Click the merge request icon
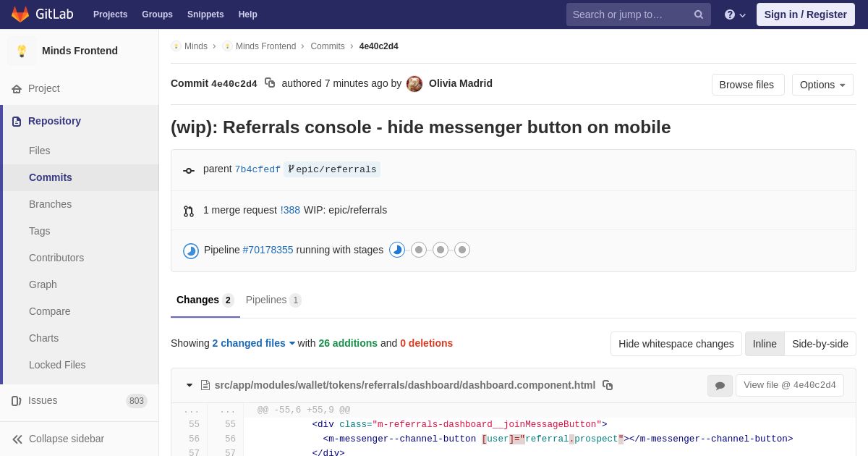Viewport: 868px width, 456px height. tap(189, 211)
